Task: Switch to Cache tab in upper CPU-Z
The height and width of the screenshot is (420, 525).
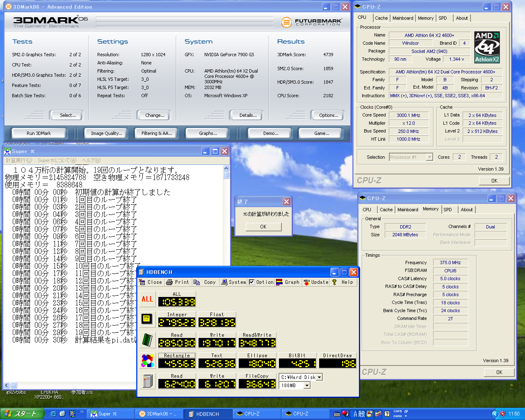Action: coord(381,18)
